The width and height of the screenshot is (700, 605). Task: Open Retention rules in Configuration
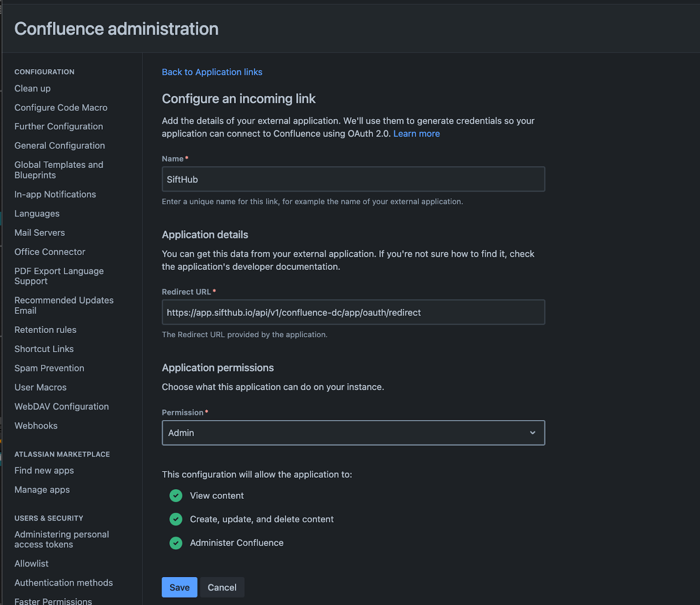[x=45, y=330]
